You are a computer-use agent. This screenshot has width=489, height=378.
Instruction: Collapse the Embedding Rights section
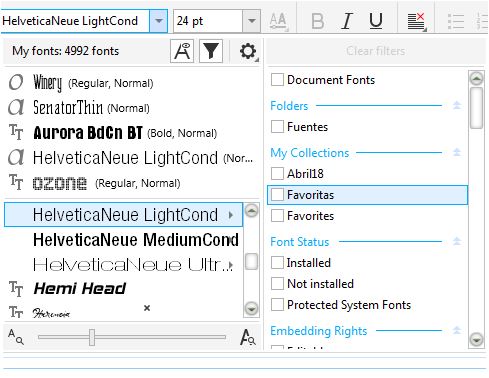click(x=457, y=330)
